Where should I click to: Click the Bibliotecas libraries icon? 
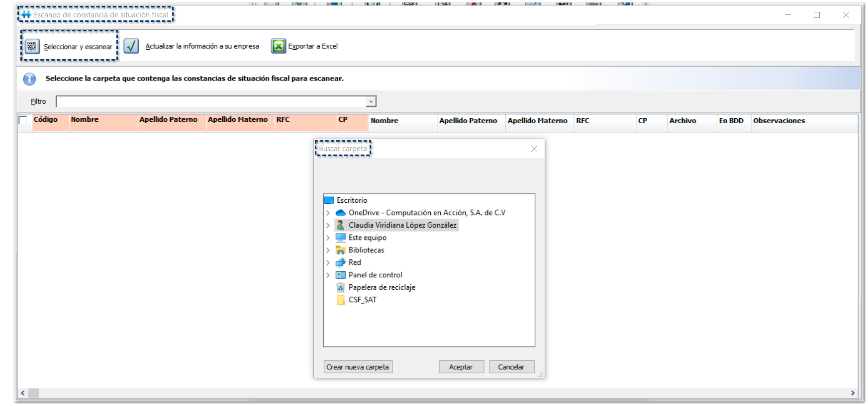click(x=341, y=250)
